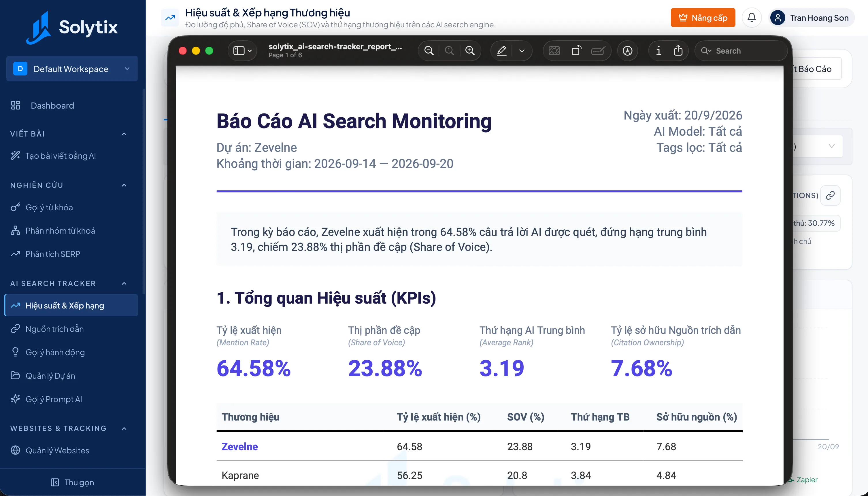Viewport: 868px width, 496px height.
Task: Click the redact selection tool icon
Action: tap(554, 51)
